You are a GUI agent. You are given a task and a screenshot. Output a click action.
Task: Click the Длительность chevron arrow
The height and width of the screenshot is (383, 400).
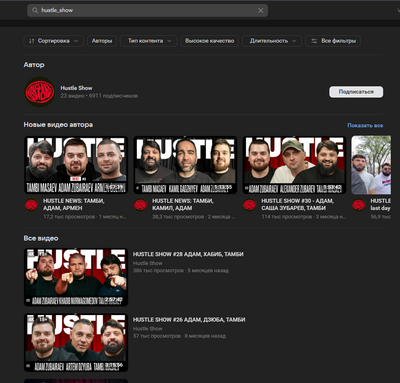pyautogui.click(x=294, y=41)
